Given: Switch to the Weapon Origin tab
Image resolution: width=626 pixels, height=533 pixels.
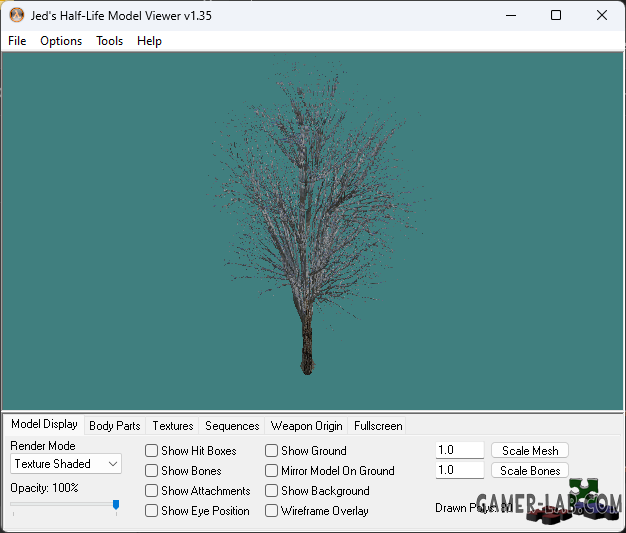Looking at the screenshot, I should pos(306,426).
